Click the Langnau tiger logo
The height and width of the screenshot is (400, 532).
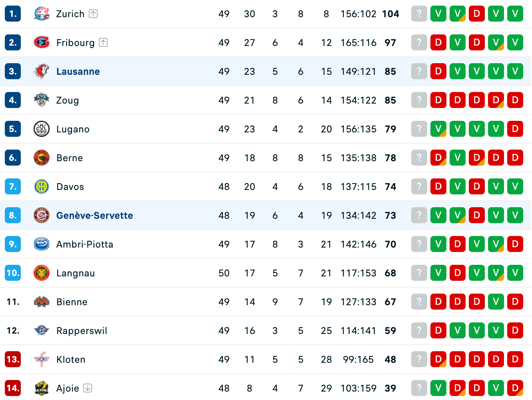[x=42, y=273]
